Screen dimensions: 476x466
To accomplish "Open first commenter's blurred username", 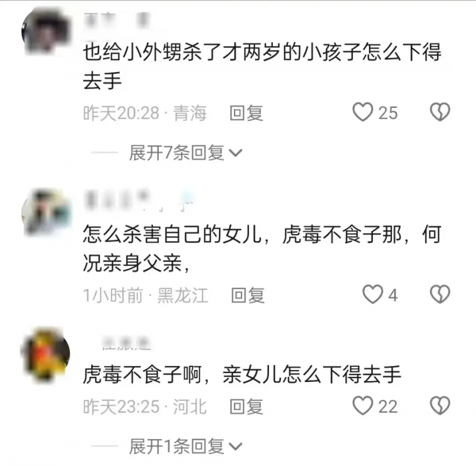I will pyautogui.click(x=117, y=21).
